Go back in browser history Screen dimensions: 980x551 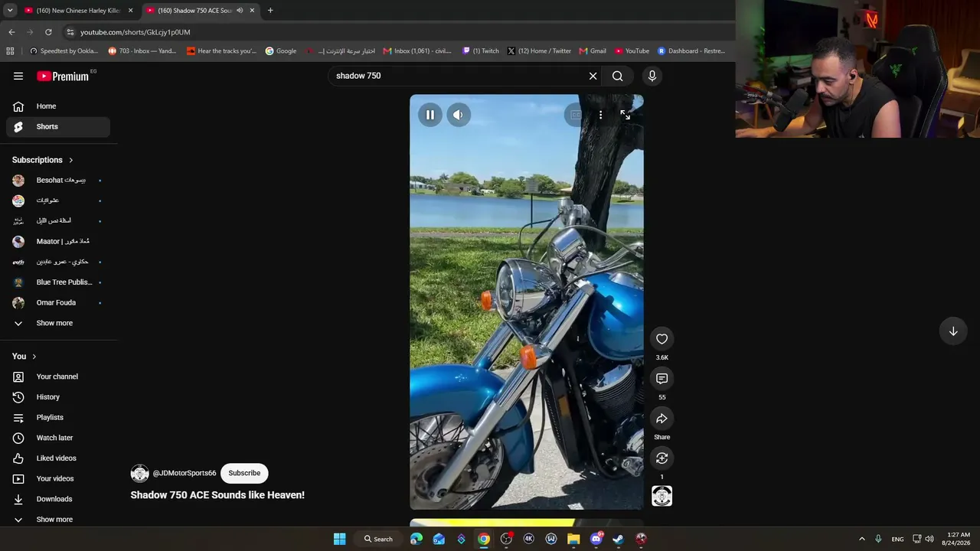(x=11, y=32)
